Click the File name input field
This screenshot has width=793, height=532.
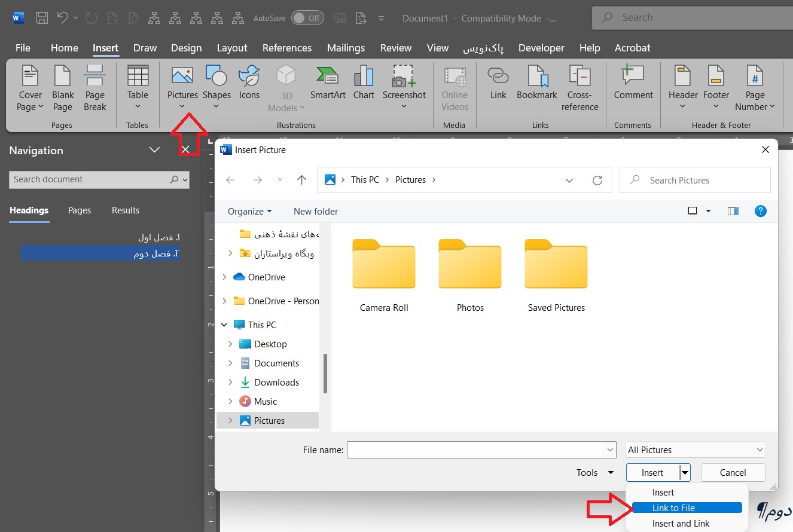[475, 450]
